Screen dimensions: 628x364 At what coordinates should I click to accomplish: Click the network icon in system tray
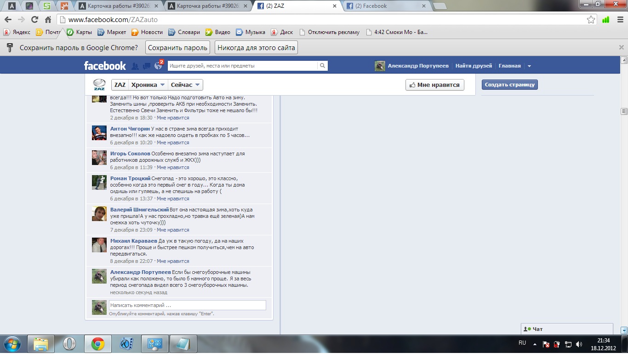[568, 344]
